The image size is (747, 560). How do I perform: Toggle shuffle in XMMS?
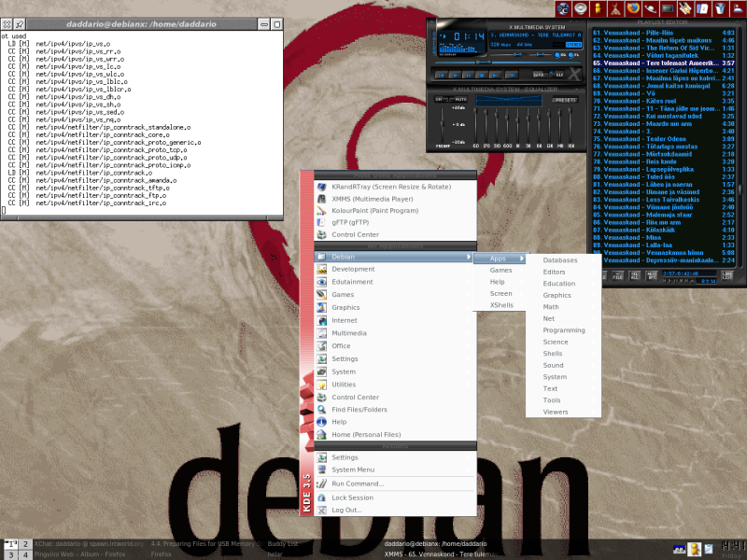coord(540,75)
